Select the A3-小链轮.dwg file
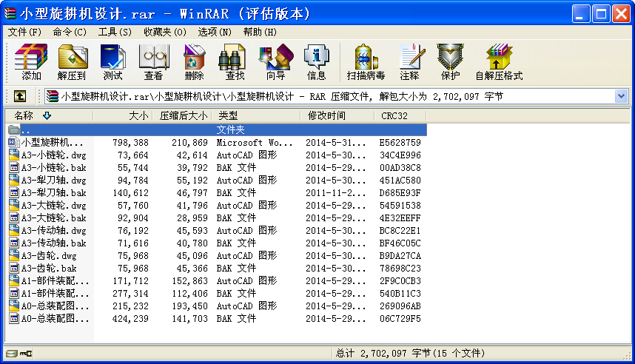This screenshot has width=635, height=364. click(53, 155)
